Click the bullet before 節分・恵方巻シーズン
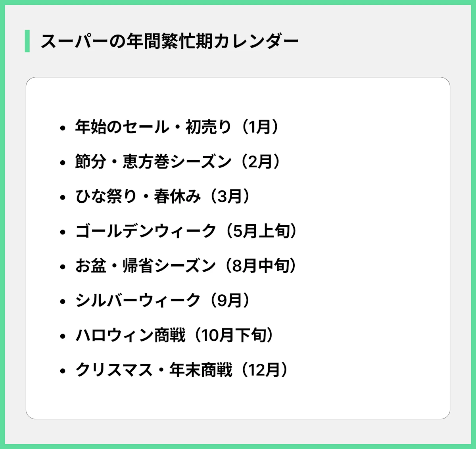476x449 pixels. tap(62, 163)
